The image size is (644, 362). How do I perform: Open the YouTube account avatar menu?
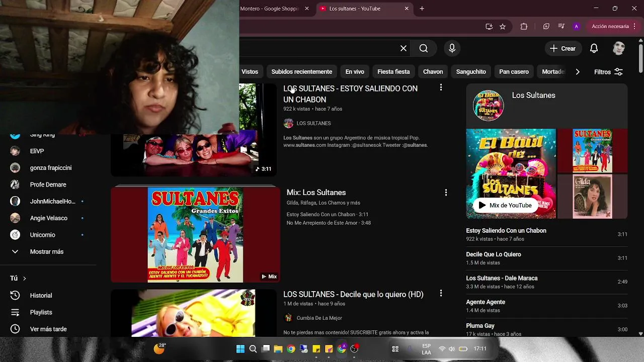(x=619, y=48)
